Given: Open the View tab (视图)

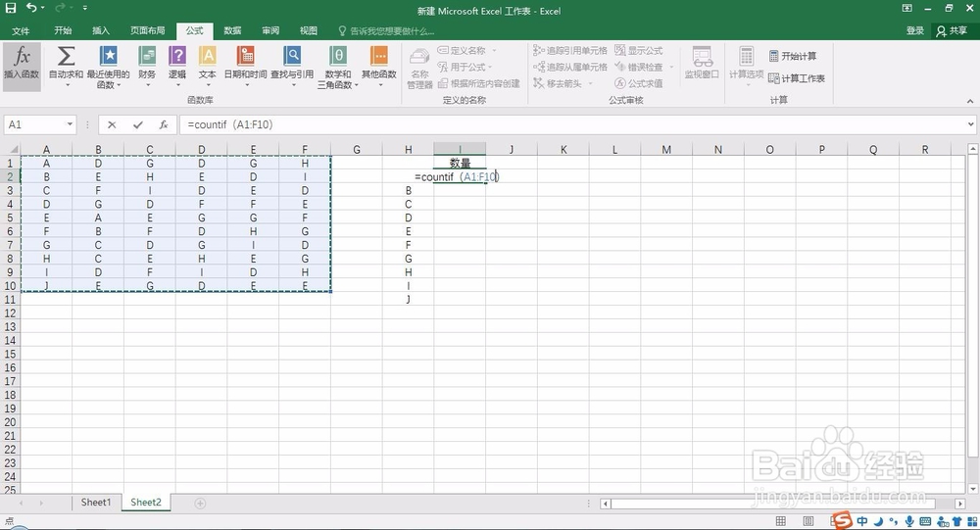Looking at the screenshot, I should tap(309, 30).
